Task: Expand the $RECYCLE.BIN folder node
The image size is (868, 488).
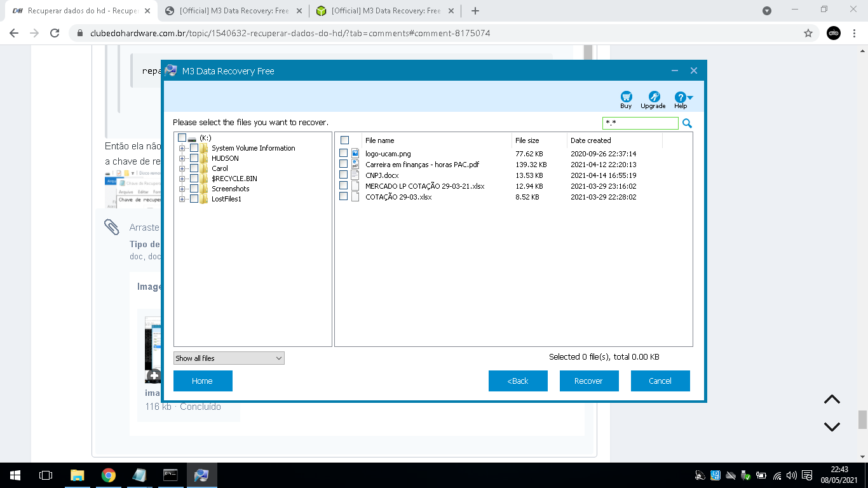Action: [x=182, y=179]
